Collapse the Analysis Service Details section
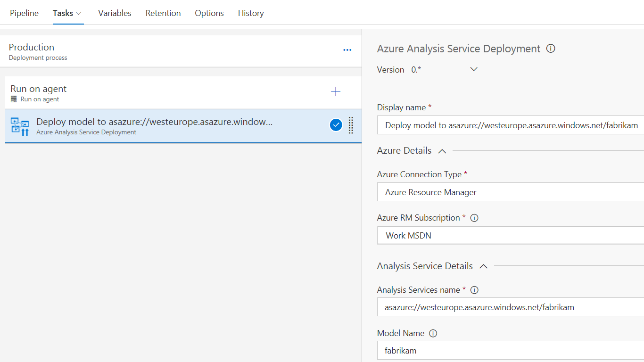This screenshot has height=362, width=644. pyautogui.click(x=483, y=266)
